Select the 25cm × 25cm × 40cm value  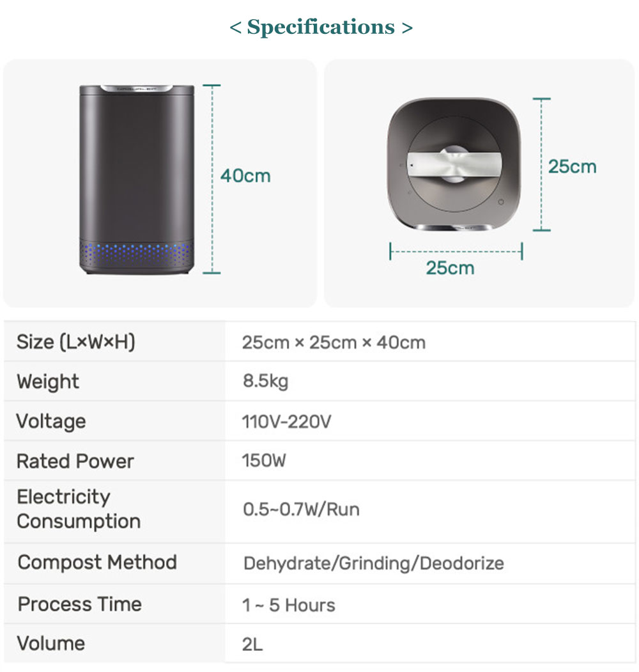pyautogui.click(x=334, y=342)
